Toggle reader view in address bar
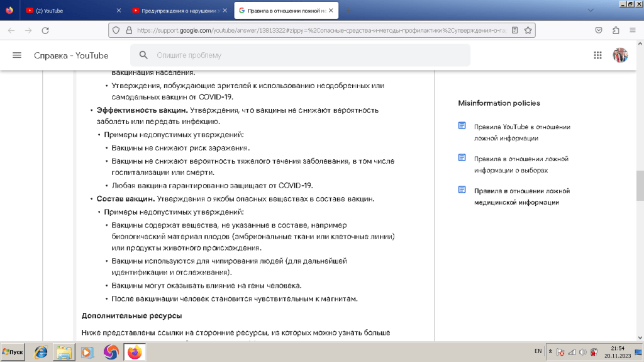Image resolution: width=644 pixels, height=362 pixels. pos(514,30)
